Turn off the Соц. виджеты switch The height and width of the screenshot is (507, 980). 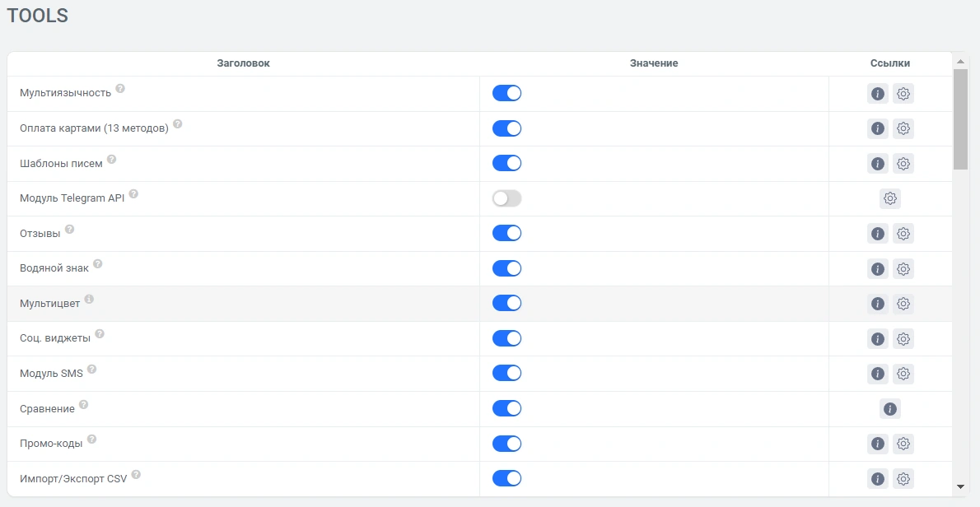[x=506, y=338]
